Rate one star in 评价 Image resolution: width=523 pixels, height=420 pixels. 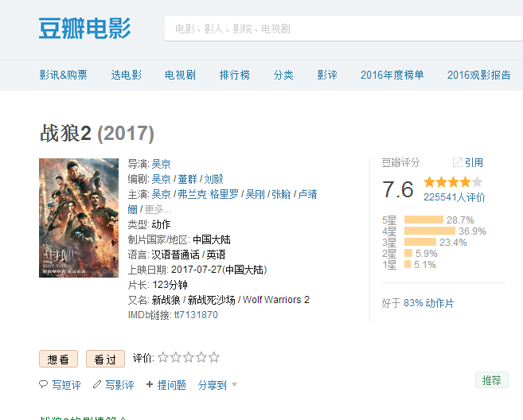click(x=162, y=357)
